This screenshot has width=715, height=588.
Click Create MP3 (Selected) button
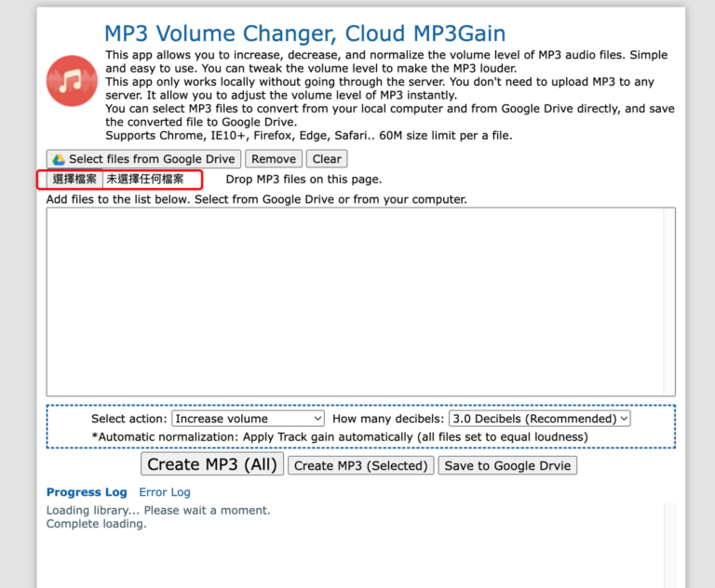click(x=360, y=465)
